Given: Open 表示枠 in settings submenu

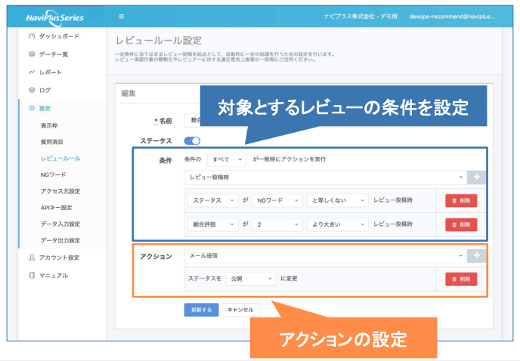Looking at the screenshot, I should coord(49,125).
